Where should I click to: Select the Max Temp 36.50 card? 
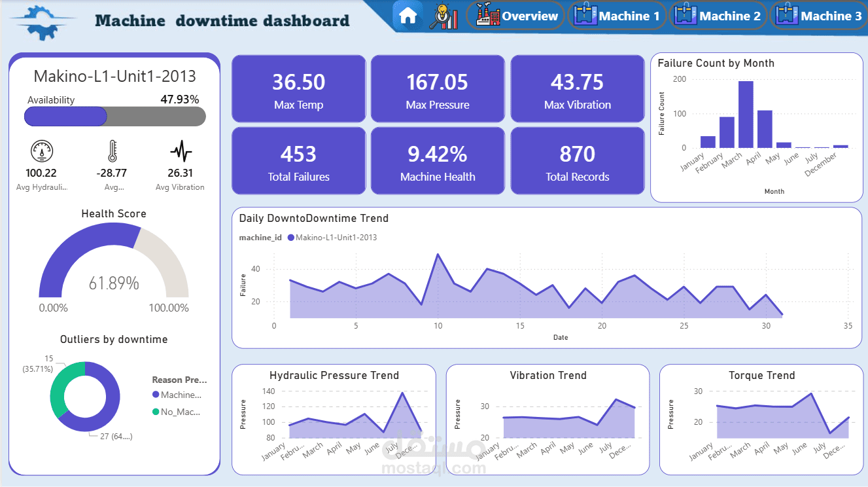click(299, 88)
